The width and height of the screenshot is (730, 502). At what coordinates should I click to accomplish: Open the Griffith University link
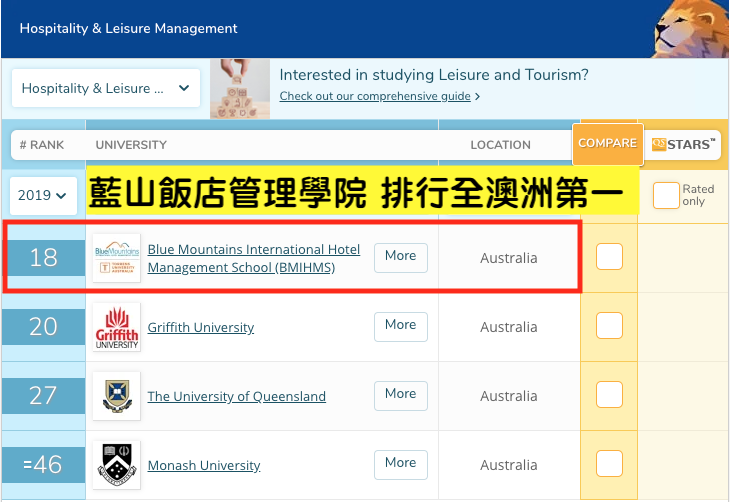pos(201,327)
